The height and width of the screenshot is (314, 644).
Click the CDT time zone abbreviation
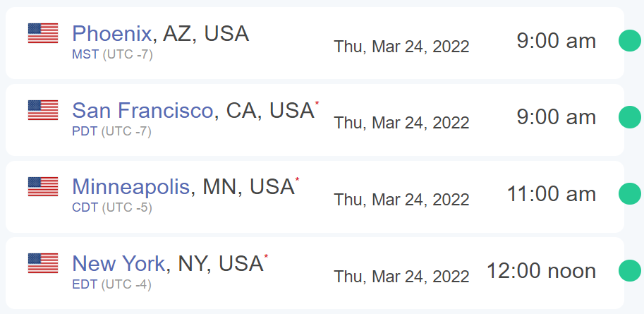(85, 207)
